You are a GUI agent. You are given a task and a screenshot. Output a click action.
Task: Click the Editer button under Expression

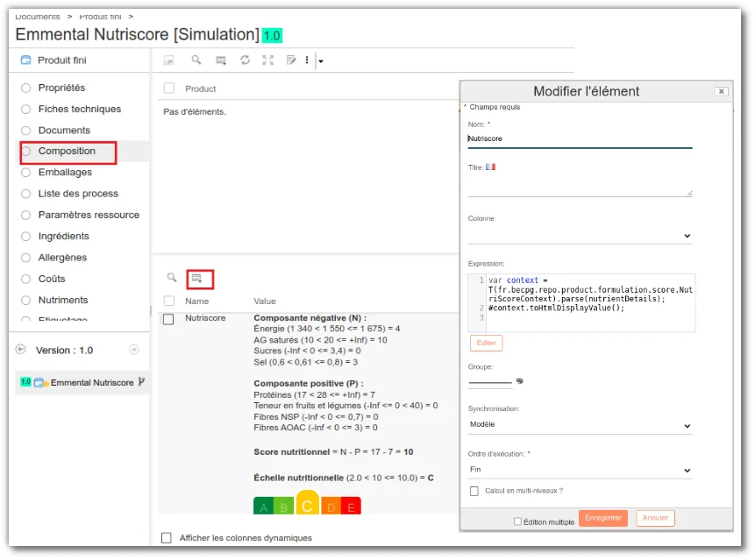pos(486,343)
